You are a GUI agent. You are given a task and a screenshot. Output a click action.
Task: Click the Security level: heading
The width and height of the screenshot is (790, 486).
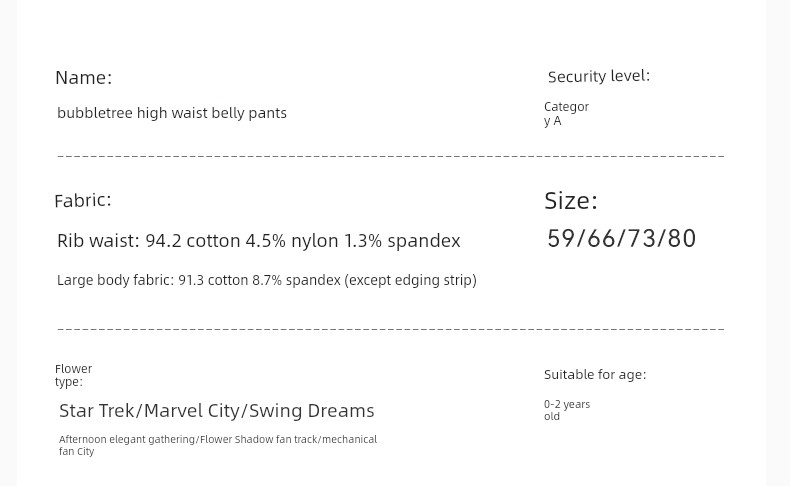599,76
